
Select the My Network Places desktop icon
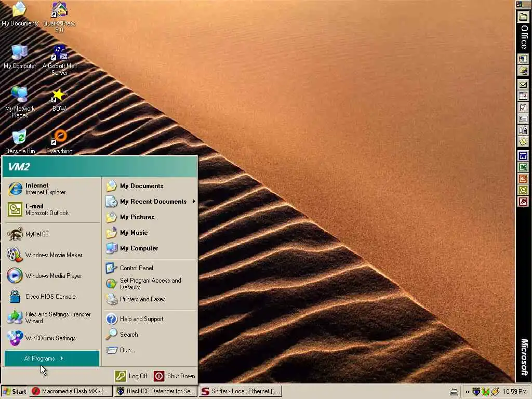pyautogui.click(x=20, y=102)
